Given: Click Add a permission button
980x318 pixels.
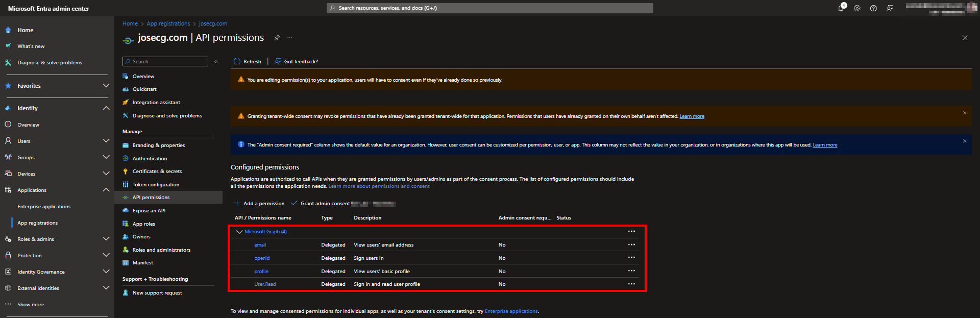Looking at the screenshot, I should [x=259, y=204].
